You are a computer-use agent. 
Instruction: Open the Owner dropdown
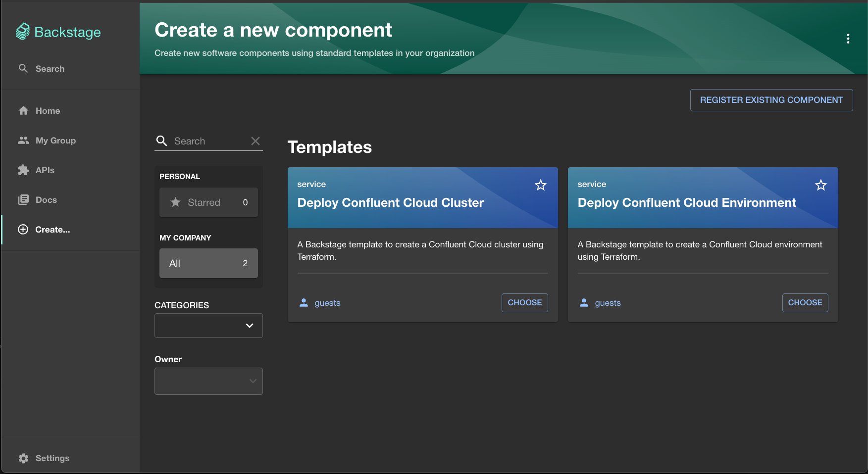pyautogui.click(x=208, y=381)
